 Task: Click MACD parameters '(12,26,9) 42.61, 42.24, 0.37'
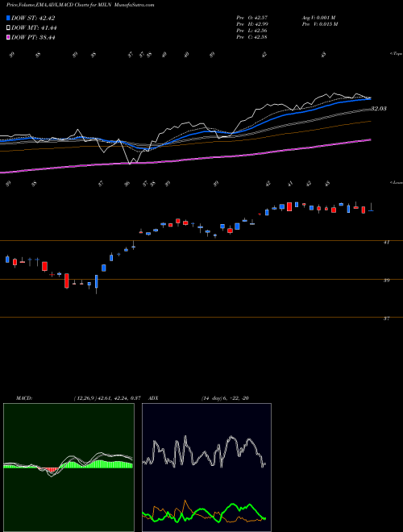pos(107,398)
